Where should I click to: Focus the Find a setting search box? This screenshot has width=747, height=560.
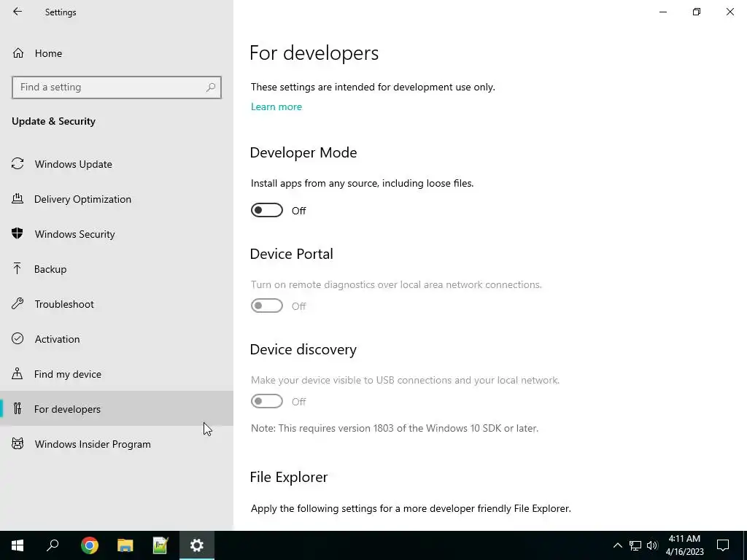117,87
